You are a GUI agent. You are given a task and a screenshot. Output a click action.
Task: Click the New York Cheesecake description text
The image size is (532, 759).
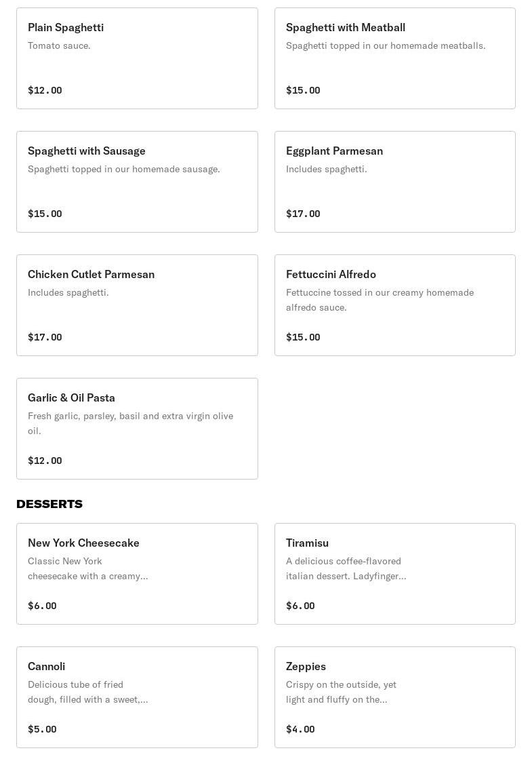[87, 568]
